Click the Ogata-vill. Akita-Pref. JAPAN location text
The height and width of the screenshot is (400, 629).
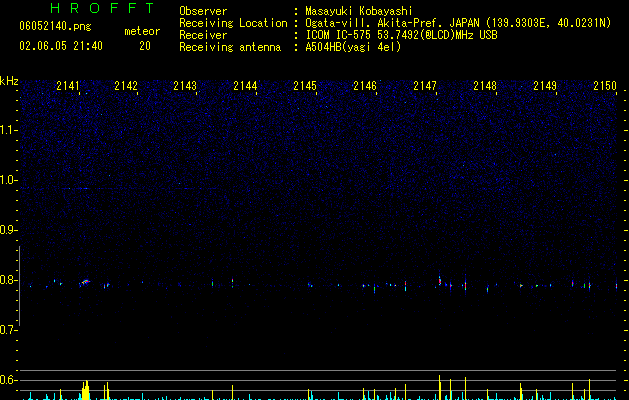[458, 23]
